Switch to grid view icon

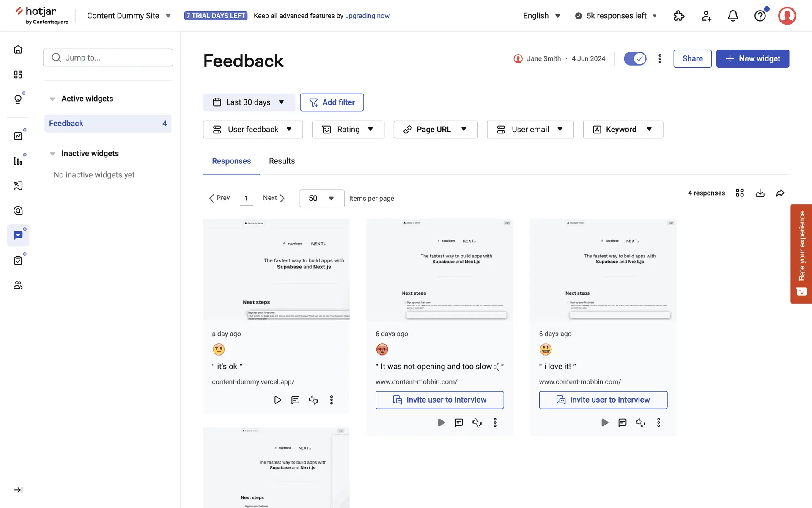point(740,193)
